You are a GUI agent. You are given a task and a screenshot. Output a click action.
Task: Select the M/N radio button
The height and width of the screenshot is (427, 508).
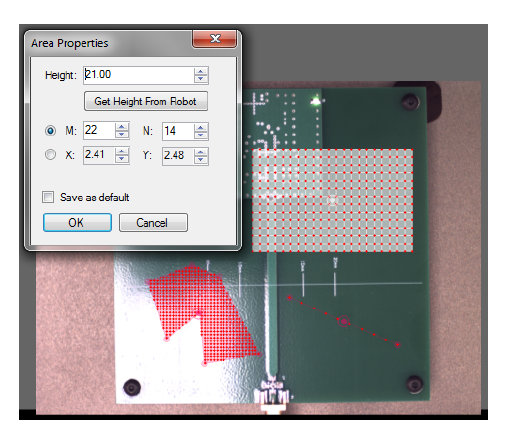[x=50, y=130]
